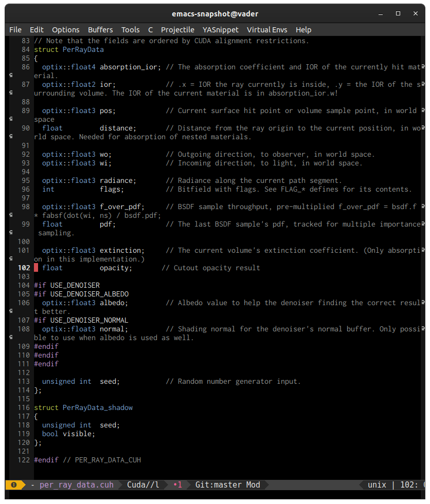Open the File menu
430x504 pixels.
coord(15,30)
